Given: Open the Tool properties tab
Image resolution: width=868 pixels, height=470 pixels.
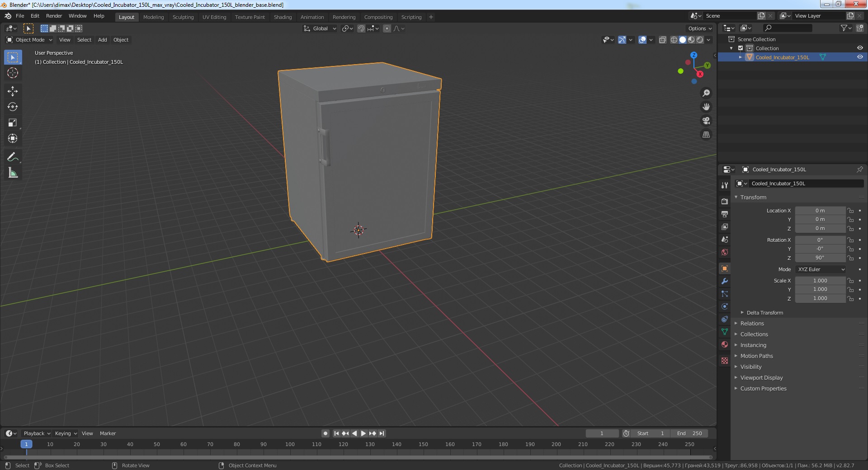Looking at the screenshot, I should coord(725,185).
